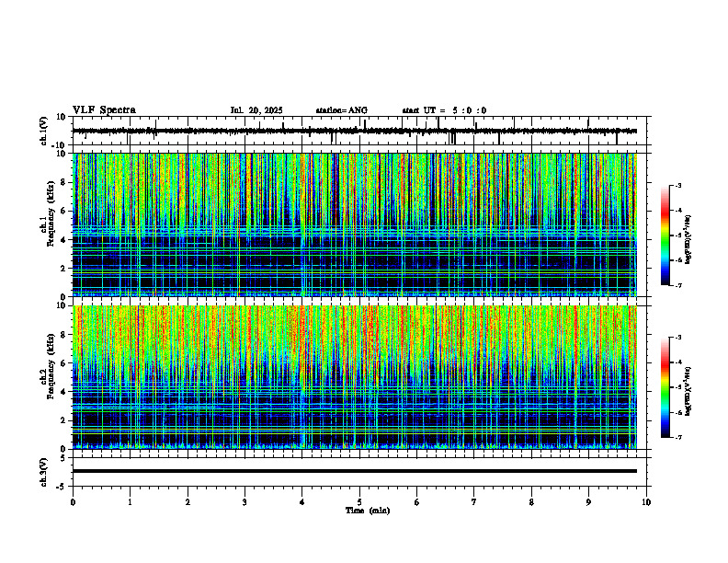This screenshot has height=563, width=728.
Task: Click the 6 kHz tick on the ch.1 spectrogram
Action: pyautogui.click(x=64, y=211)
